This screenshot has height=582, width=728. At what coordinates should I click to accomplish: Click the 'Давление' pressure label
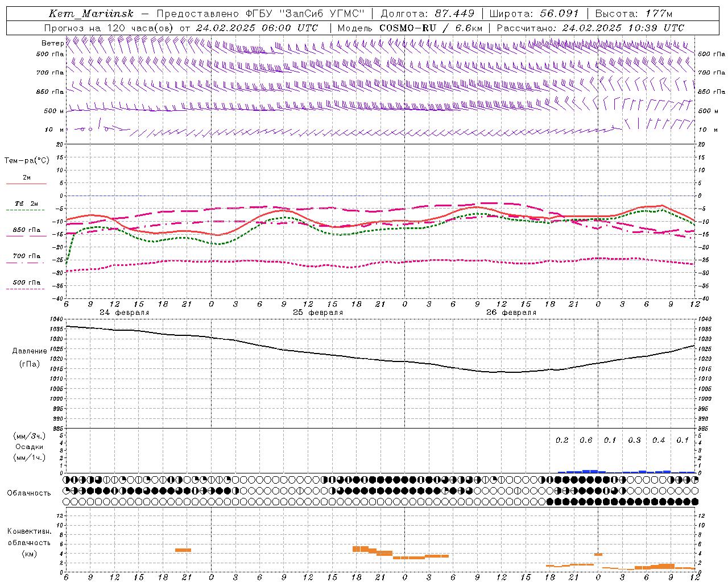pos(30,351)
